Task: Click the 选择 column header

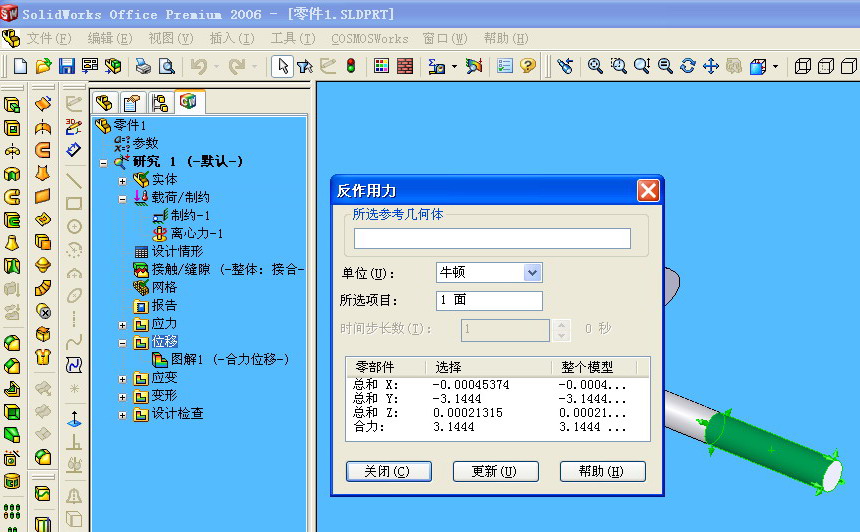Action: click(x=489, y=367)
